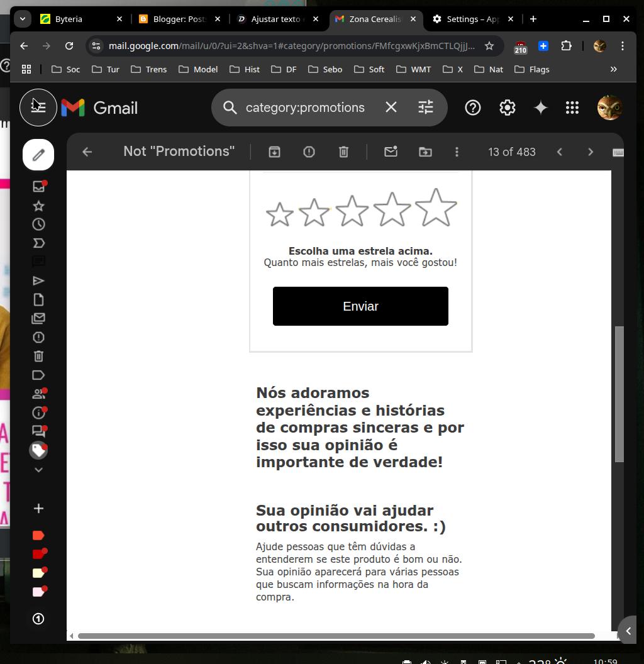Open Gmail settings gear
The image size is (644, 664).
click(x=507, y=108)
